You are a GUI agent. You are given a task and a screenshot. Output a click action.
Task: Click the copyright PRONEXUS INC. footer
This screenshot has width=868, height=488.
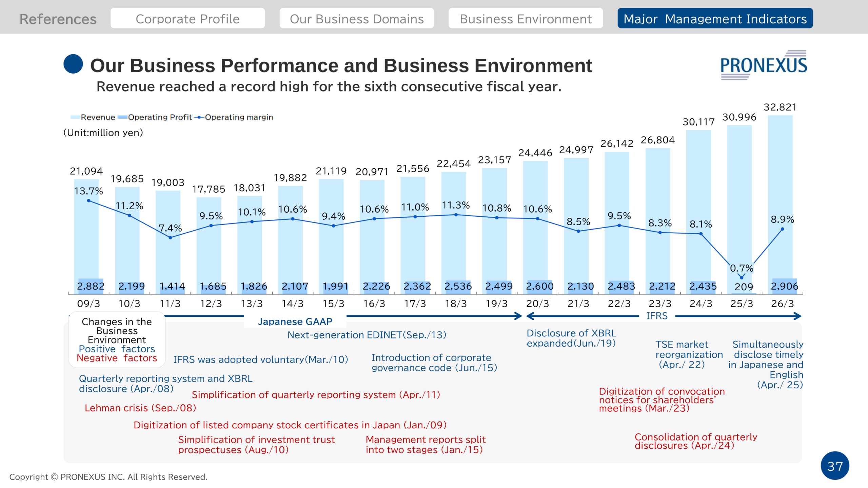coord(108,477)
